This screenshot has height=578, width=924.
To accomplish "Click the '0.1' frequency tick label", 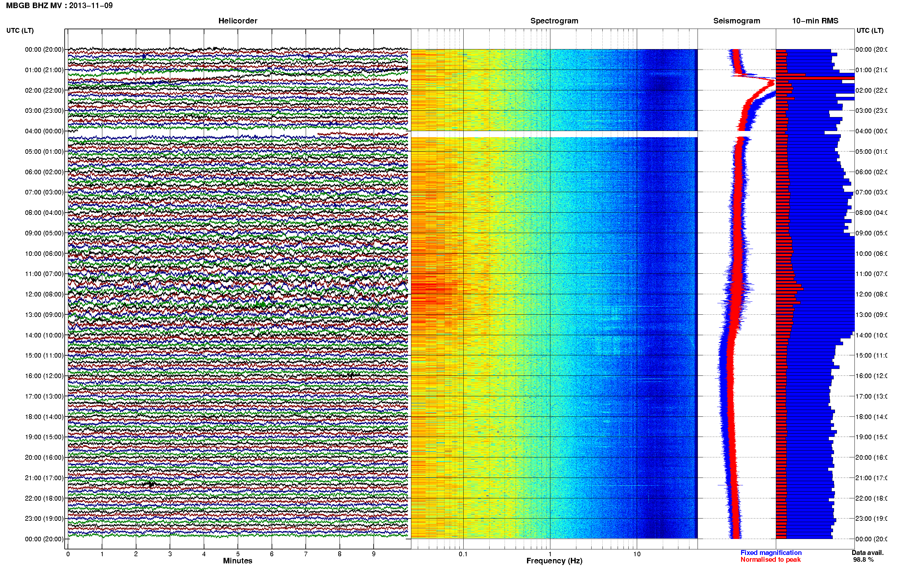I will pos(463,554).
